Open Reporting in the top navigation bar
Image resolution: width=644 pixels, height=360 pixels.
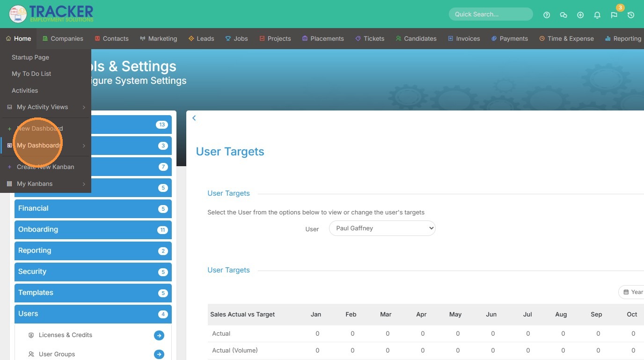623,38
